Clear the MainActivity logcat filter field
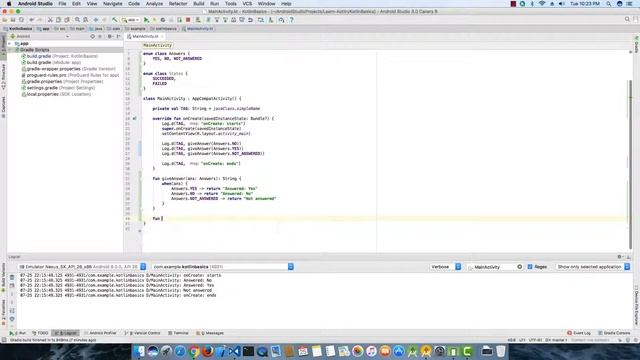640x360 pixels. click(x=519, y=267)
